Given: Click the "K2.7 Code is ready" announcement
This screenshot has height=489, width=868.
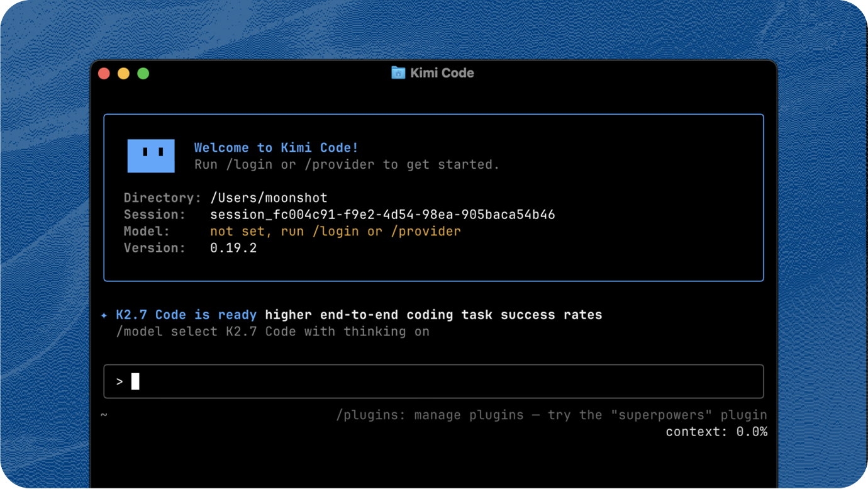Looking at the screenshot, I should tap(186, 315).
